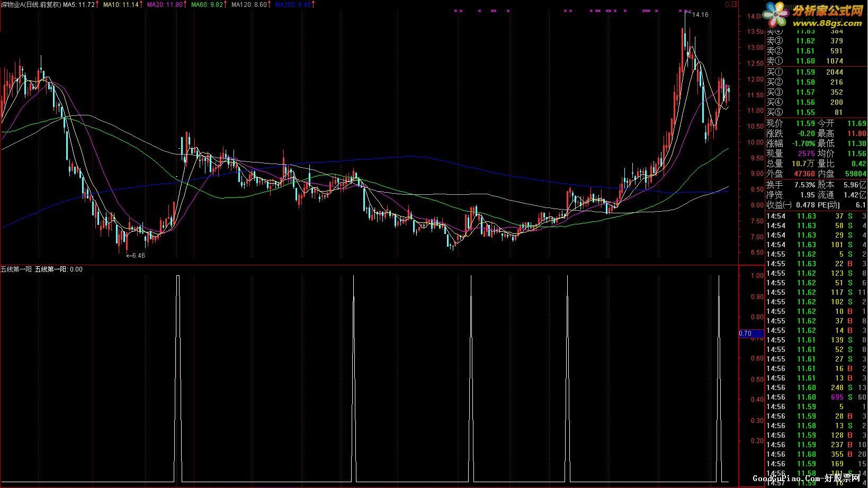Screen dimensions: 868x488
Task: Click the 买① bid row at 11.59
Action: pos(805,72)
